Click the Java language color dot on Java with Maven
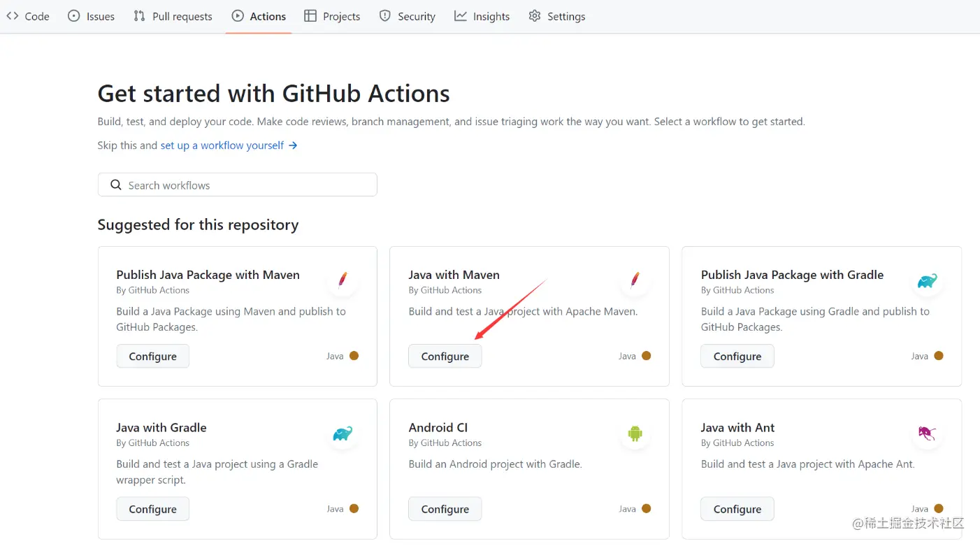The width and height of the screenshot is (980, 546). [x=646, y=356]
